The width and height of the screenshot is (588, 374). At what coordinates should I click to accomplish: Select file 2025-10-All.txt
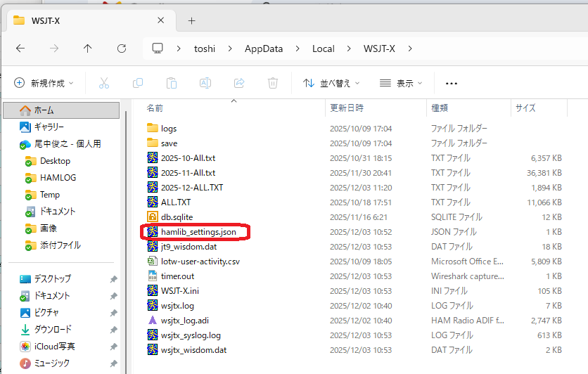(x=188, y=158)
